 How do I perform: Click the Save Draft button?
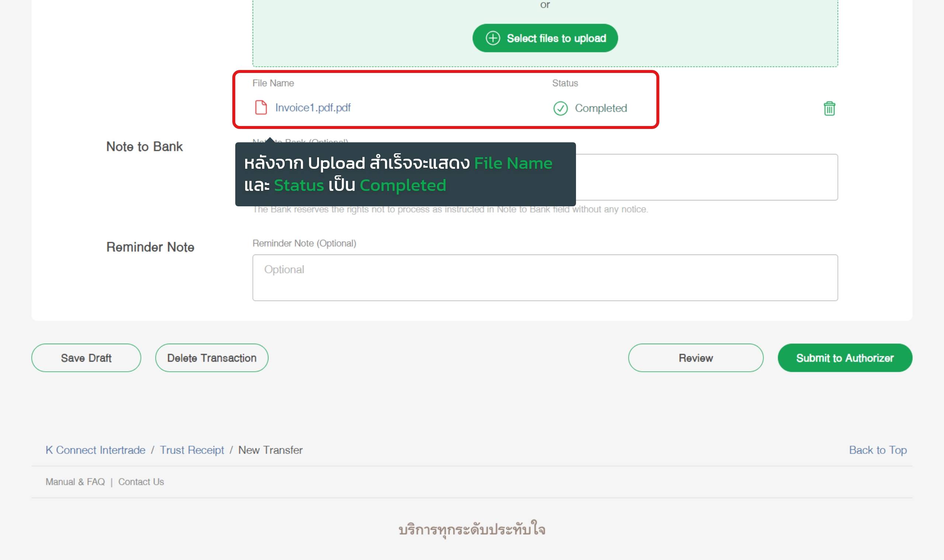[86, 358]
